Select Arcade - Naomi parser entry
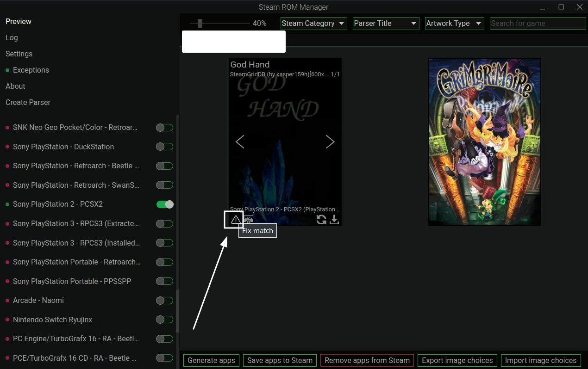This screenshot has width=588, height=369. (x=38, y=301)
